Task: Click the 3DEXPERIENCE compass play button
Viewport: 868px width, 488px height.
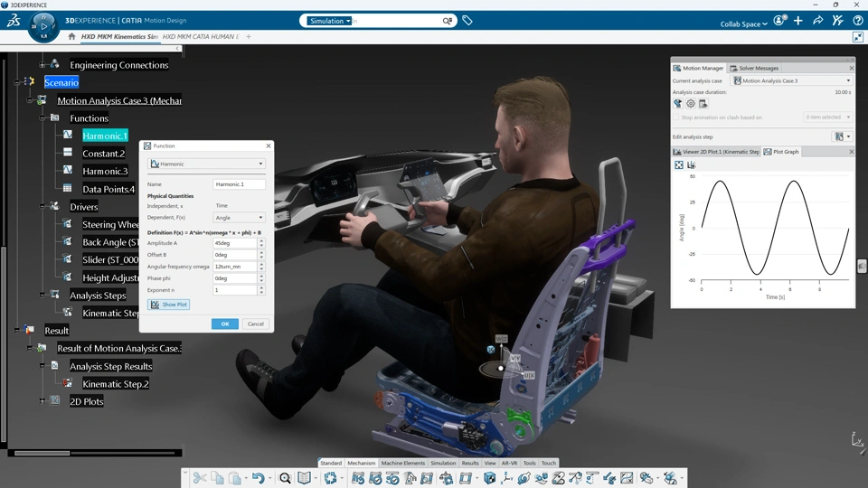Action: 44,26
